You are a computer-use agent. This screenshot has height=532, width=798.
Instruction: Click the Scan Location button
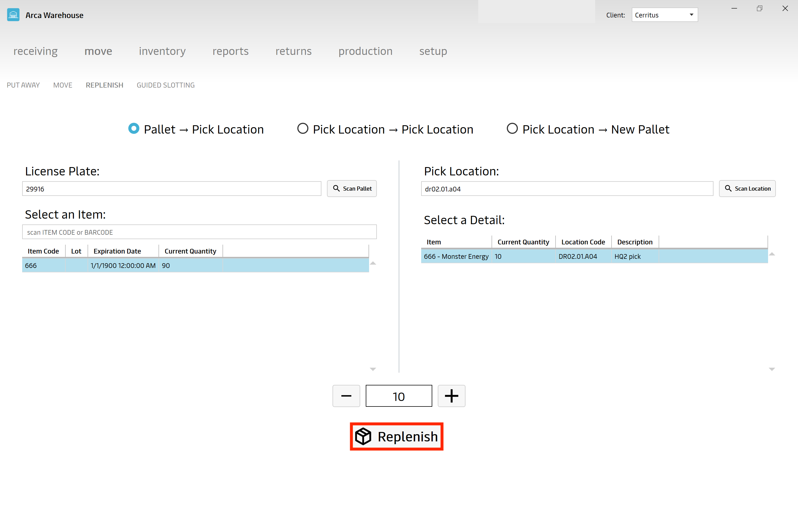(x=747, y=189)
